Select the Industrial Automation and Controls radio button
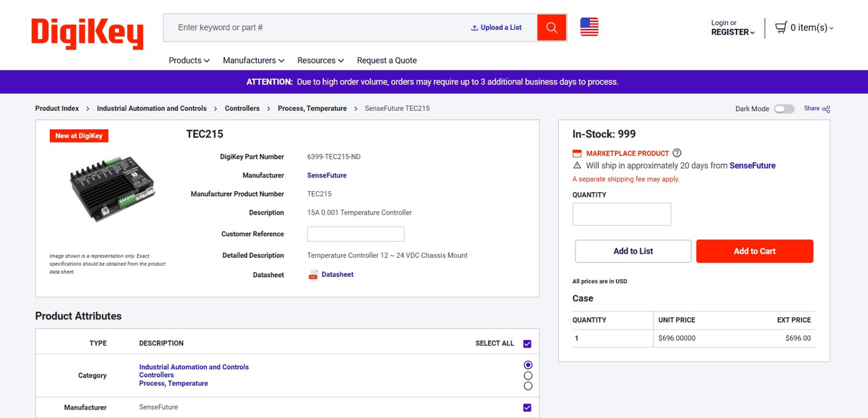Viewport: 868px width, 418px height. pos(528,365)
